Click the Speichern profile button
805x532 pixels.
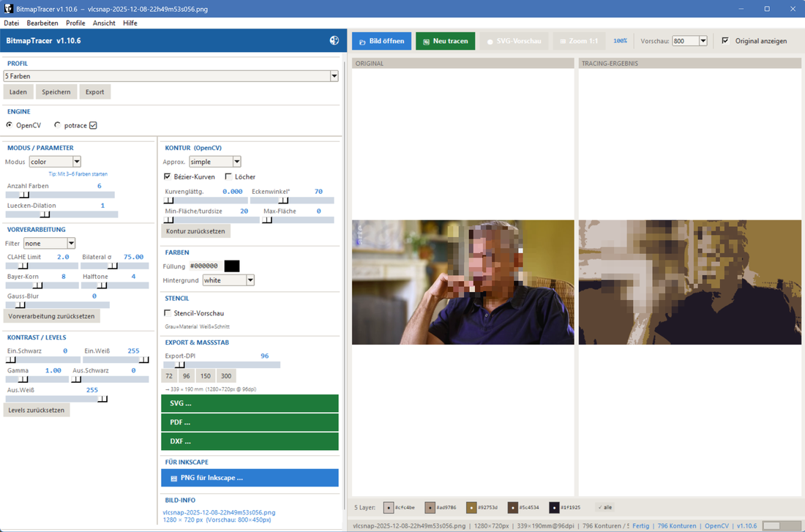[x=56, y=92]
